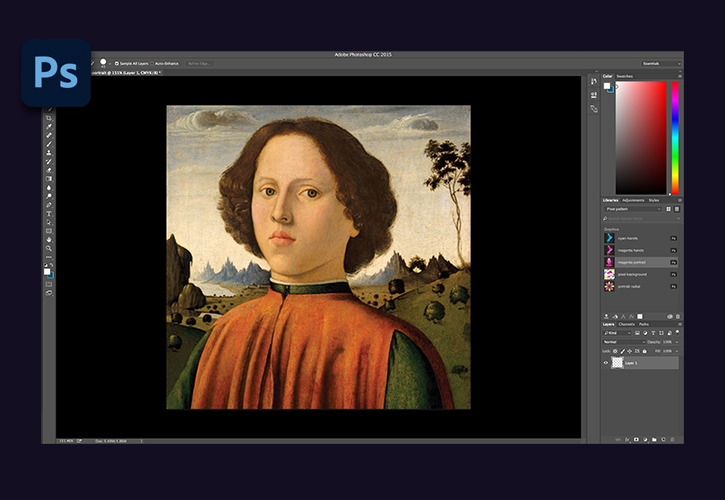Select the Brush tool

[49, 144]
